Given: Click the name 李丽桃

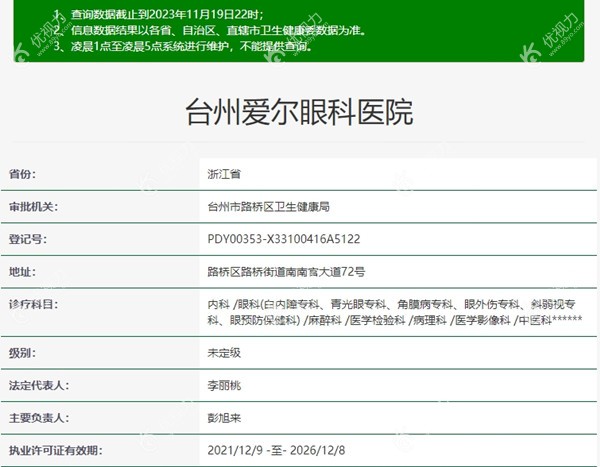Looking at the screenshot, I should point(224,385).
